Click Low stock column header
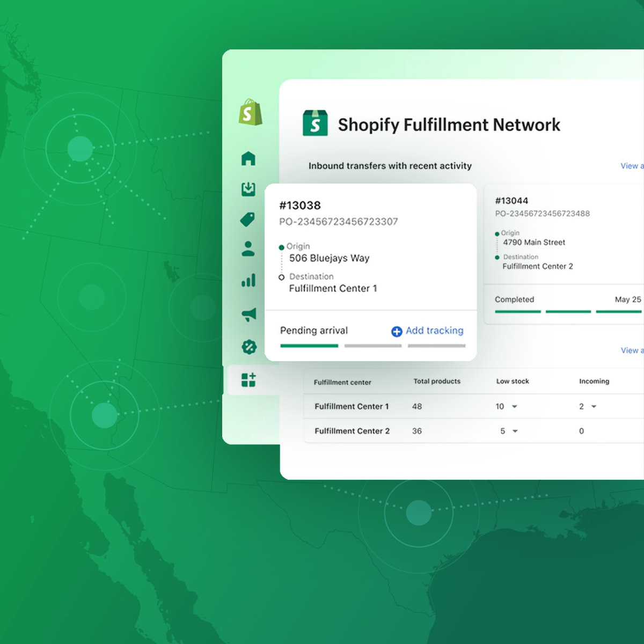This screenshot has width=644, height=644. (x=513, y=382)
